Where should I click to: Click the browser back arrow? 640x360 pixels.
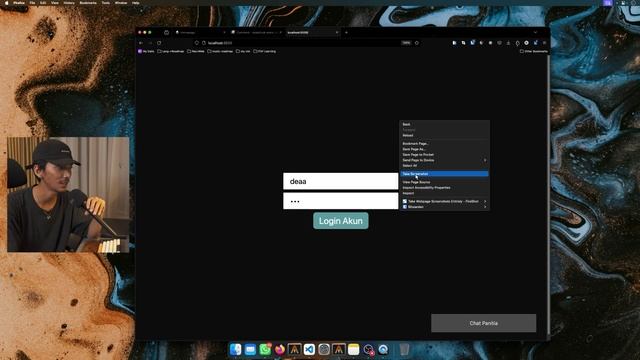(x=141, y=43)
